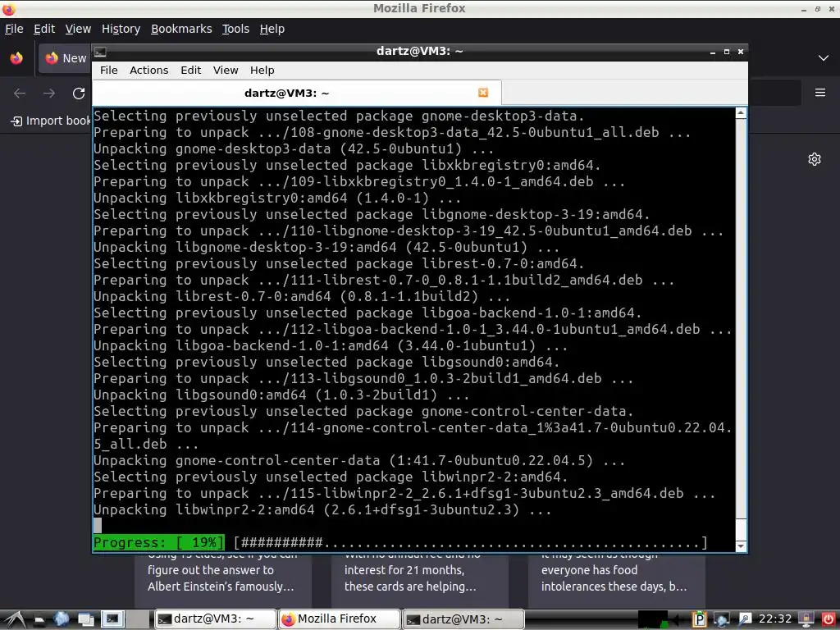This screenshot has height=630, width=840.
Task: Open new tab personalize gear settings
Action: pos(815,159)
